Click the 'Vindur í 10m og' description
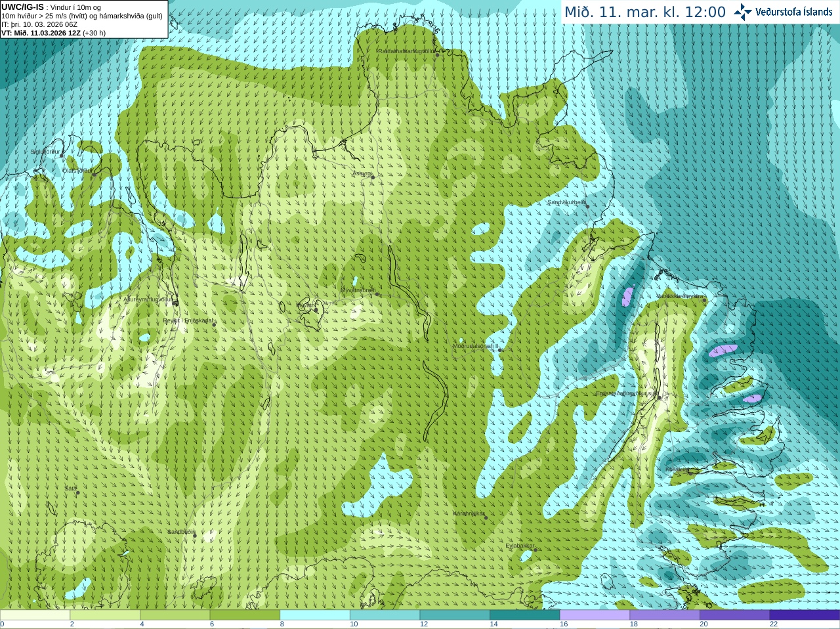This screenshot has height=629, width=840. point(74,7)
